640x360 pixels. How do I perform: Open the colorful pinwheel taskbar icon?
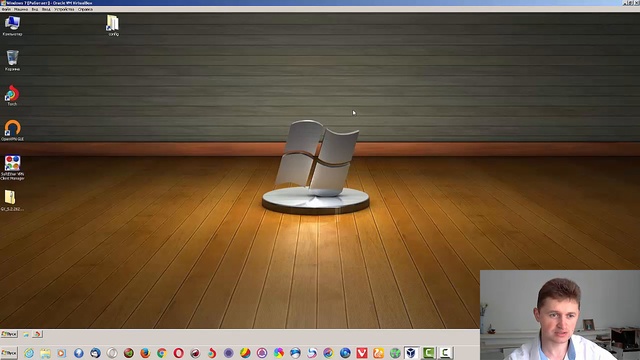279,353
